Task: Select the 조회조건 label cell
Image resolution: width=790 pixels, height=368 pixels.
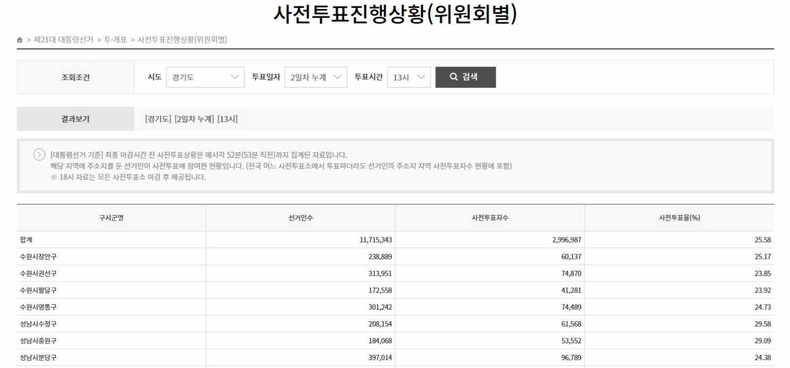Action: pos(76,77)
